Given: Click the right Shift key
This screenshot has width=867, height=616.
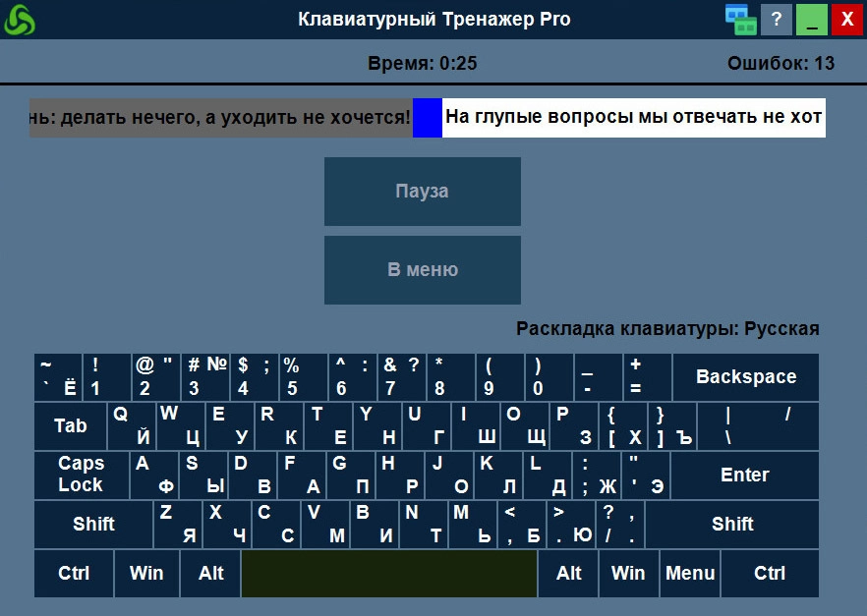Looking at the screenshot, I should click(732, 524).
